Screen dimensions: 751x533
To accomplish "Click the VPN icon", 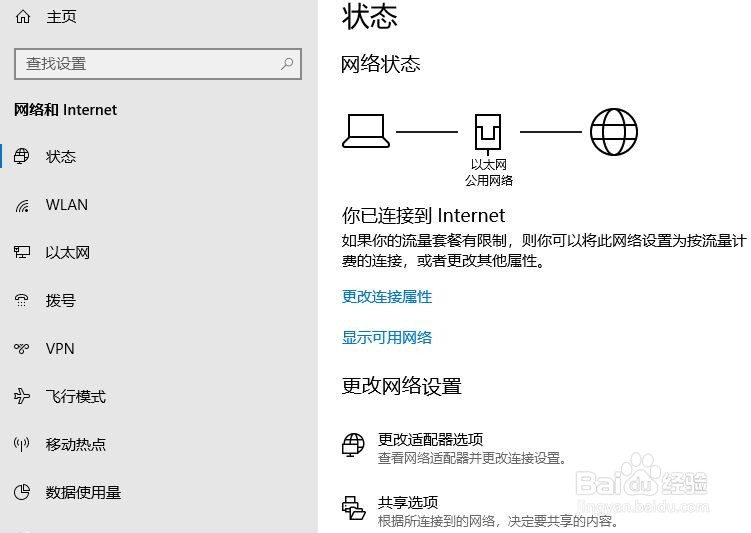I will [22, 348].
